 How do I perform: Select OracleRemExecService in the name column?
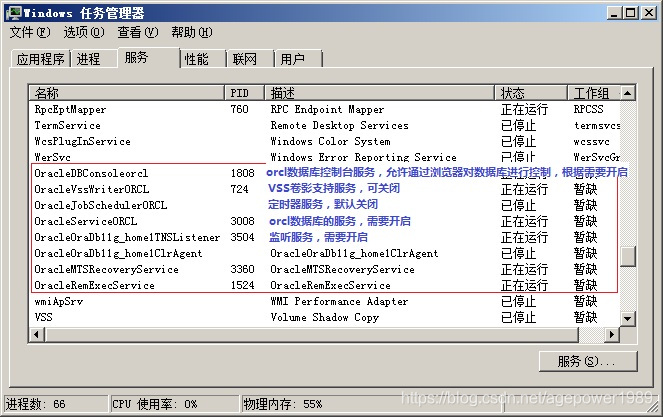(94, 285)
